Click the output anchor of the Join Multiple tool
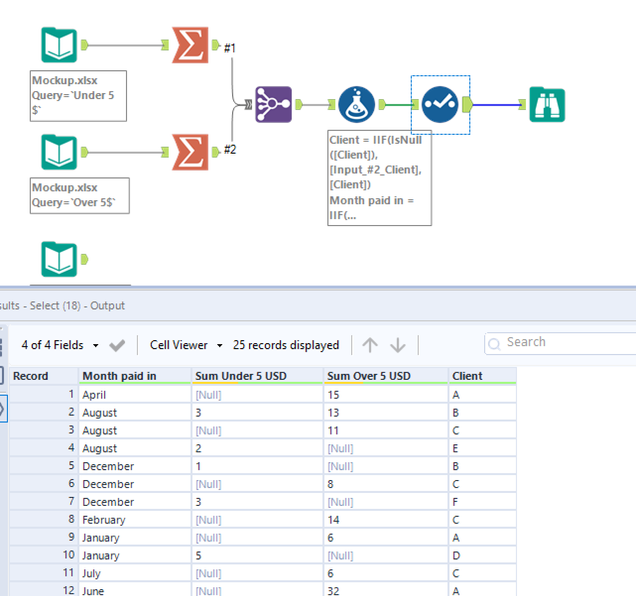Viewport: 636px width, 596px height. (299, 105)
